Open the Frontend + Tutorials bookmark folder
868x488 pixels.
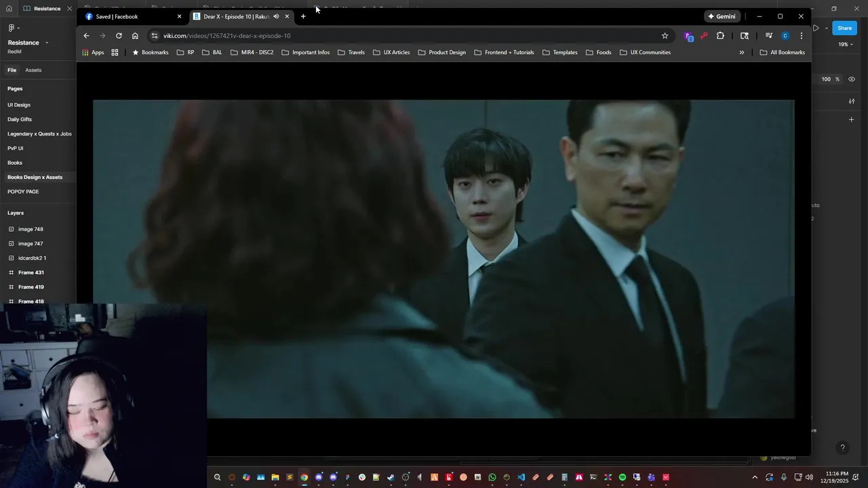coord(504,52)
